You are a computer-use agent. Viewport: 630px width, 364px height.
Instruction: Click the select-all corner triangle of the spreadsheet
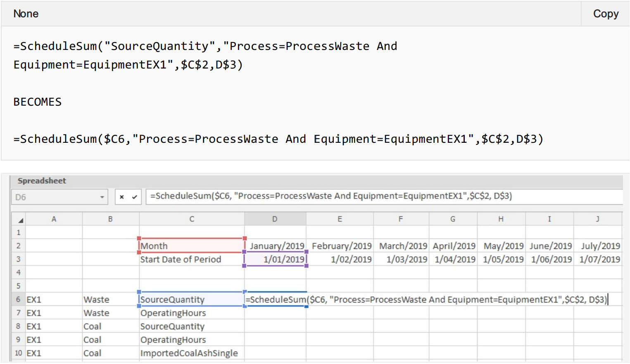point(19,220)
